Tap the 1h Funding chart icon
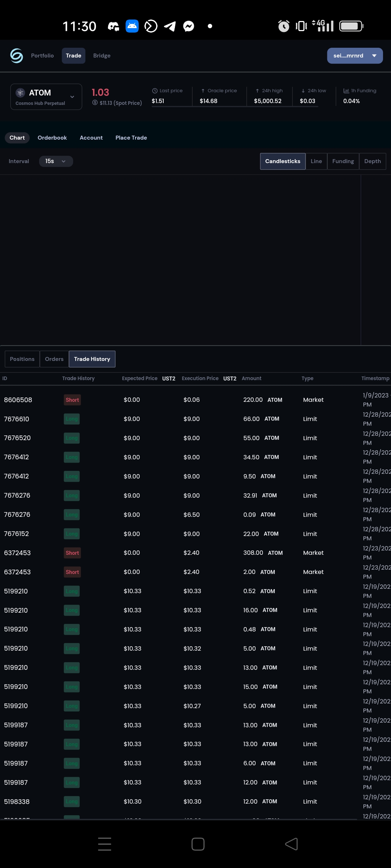The height and width of the screenshot is (868, 391). coord(346,91)
